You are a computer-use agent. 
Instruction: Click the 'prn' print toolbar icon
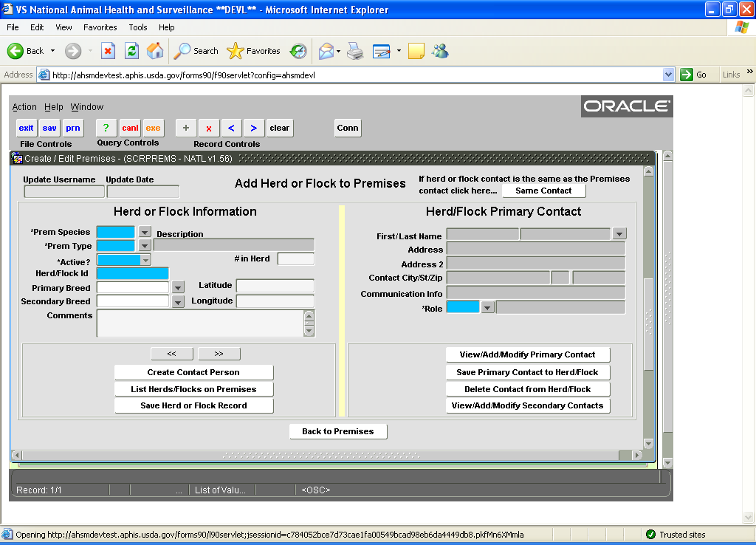pyautogui.click(x=72, y=128)
